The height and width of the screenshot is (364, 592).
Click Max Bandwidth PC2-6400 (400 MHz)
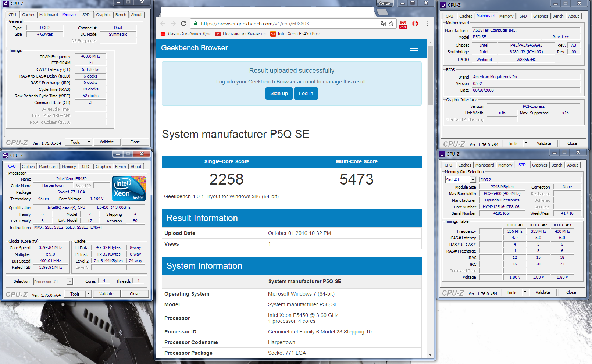tap(502, 193)
